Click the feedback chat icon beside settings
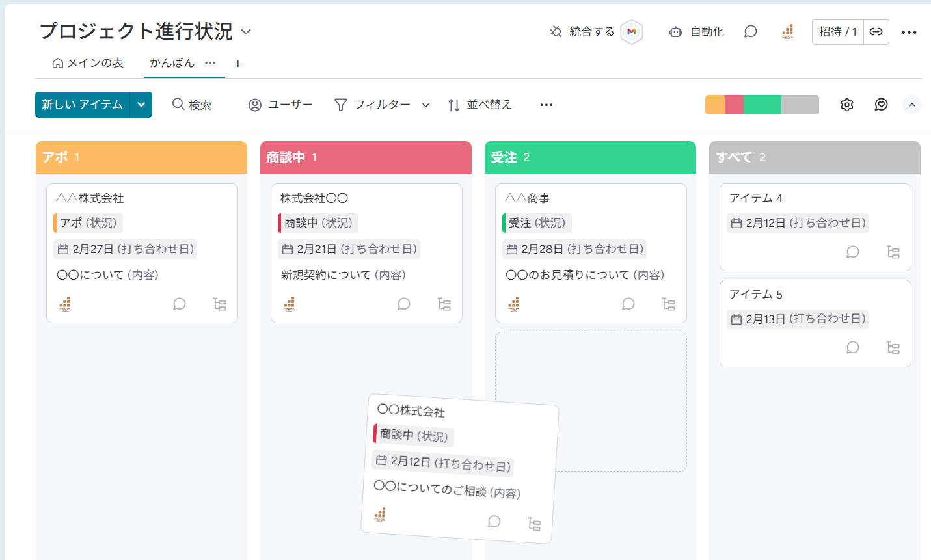 point(881,105)
